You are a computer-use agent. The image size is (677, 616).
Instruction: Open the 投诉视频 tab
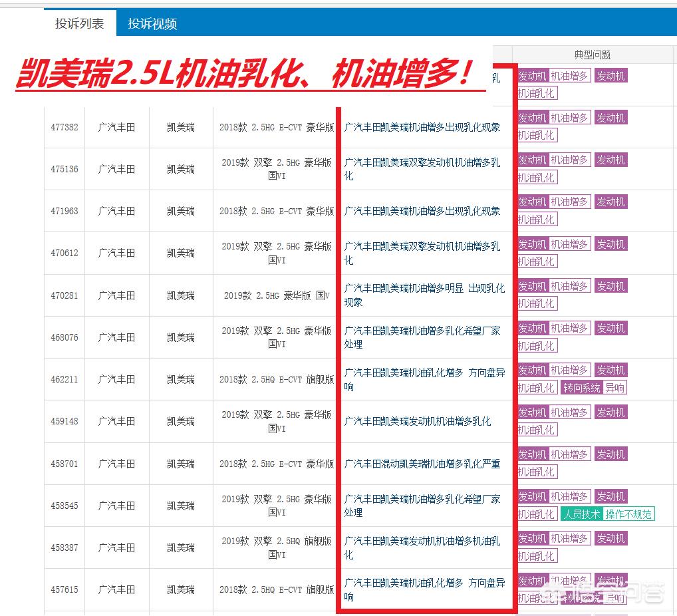click(x=152, y=23)
